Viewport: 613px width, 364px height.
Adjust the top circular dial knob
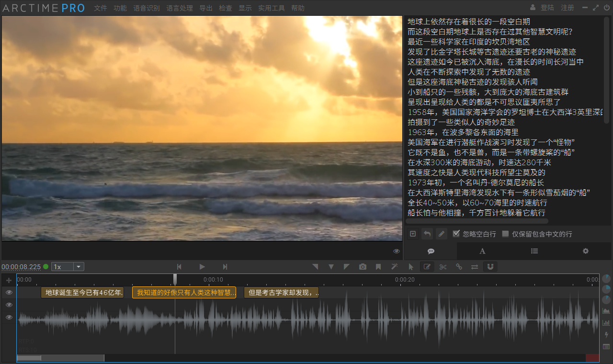click(x=606, y=278)
